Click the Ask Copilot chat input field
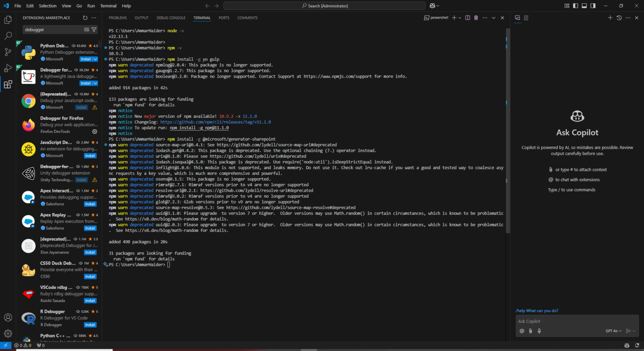Viewport: 644px width, 351px height. tap(577, 321)
